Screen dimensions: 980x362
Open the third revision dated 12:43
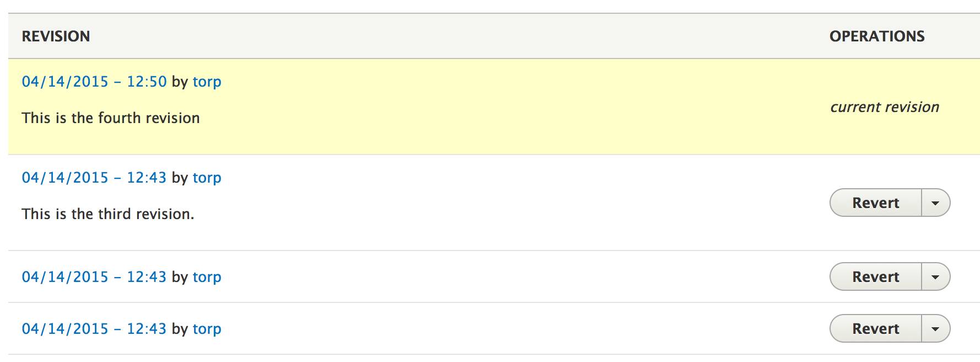point(94,177)
